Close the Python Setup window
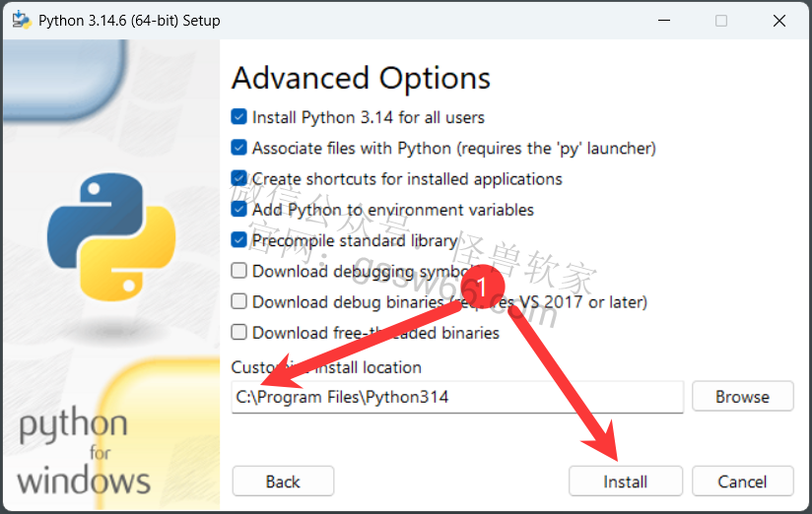Image resolution: width=812 pixels, height=514 pixels. (779, 21)
